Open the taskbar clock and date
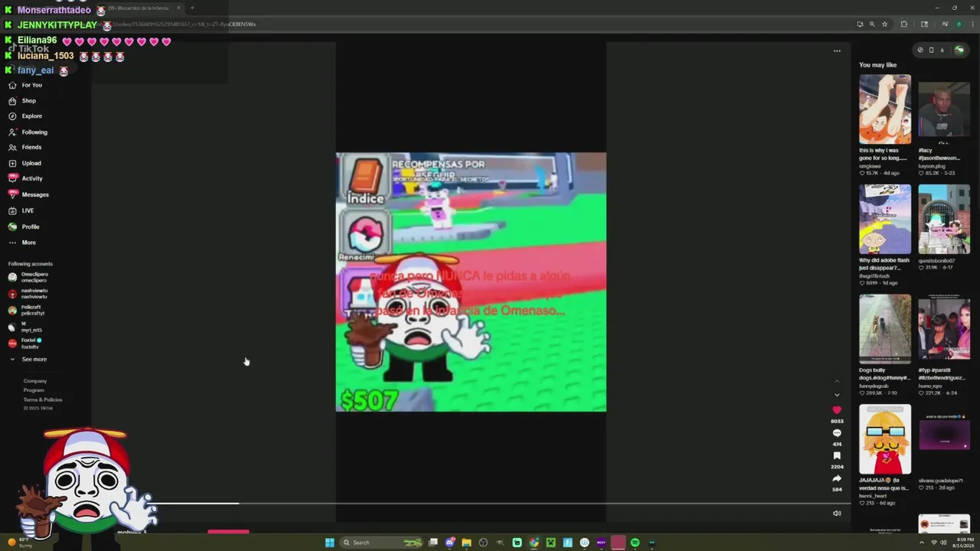The image size is (980, 551). (962, 543)
